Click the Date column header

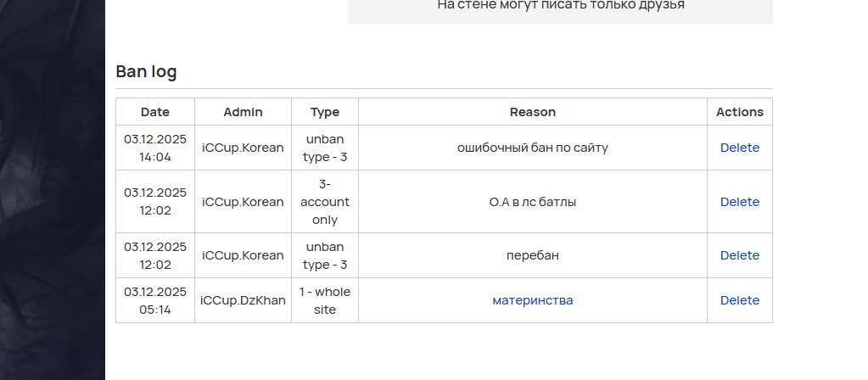coord(155,112)
